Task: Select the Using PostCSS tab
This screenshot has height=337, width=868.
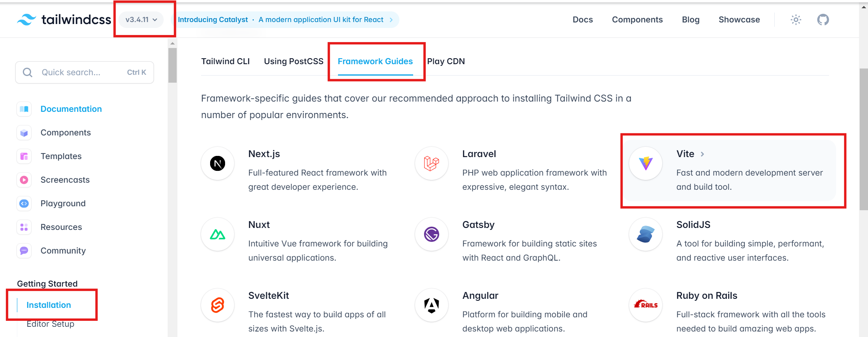Action: click(294, 61)
